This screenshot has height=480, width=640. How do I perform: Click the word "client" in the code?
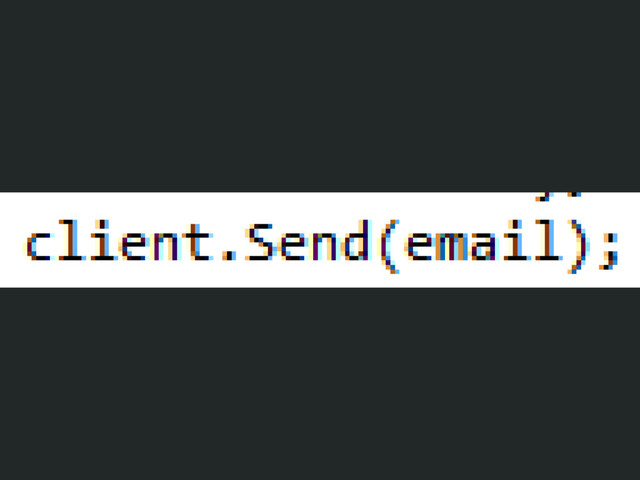click(x=119, y=240)
